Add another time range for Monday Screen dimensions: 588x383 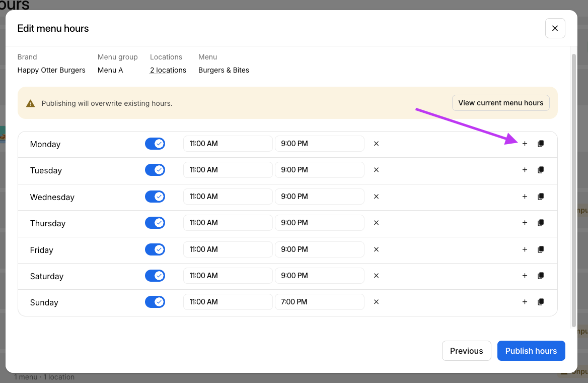pyautogui.click(x=525, y=144)
